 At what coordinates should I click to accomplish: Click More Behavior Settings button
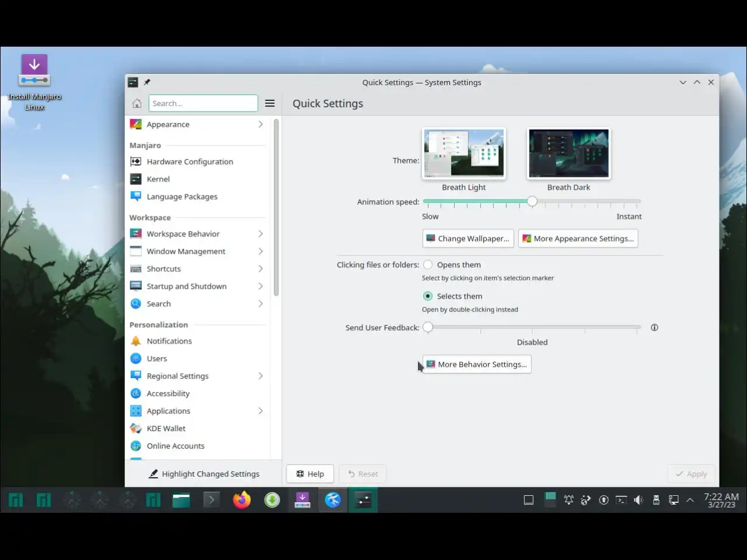477,365
